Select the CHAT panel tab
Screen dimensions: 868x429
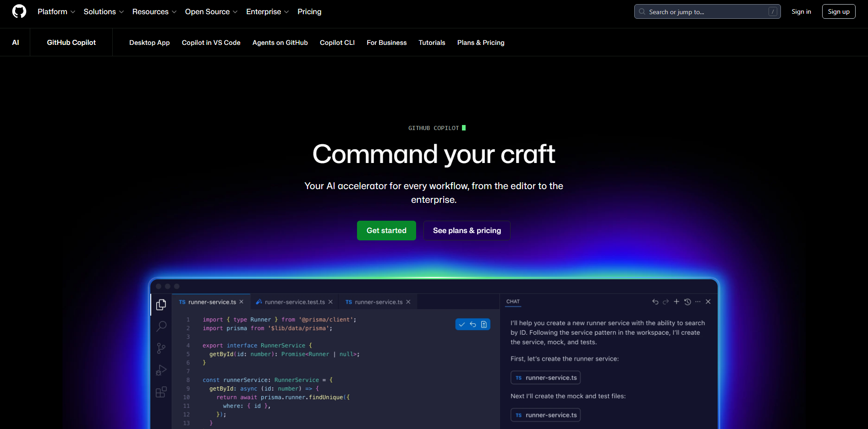pos(513,301)
